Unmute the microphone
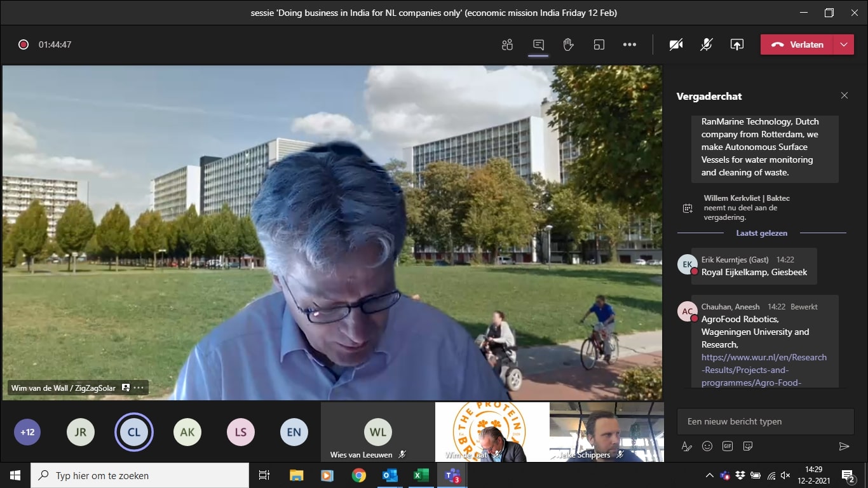The image size is (868, 488). (706, 44)
